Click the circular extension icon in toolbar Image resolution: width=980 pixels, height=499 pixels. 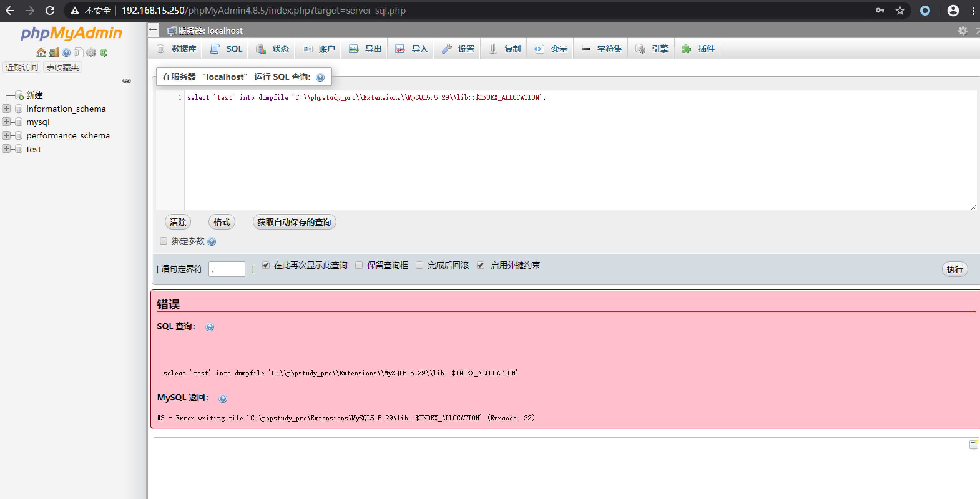pos(925,11)
